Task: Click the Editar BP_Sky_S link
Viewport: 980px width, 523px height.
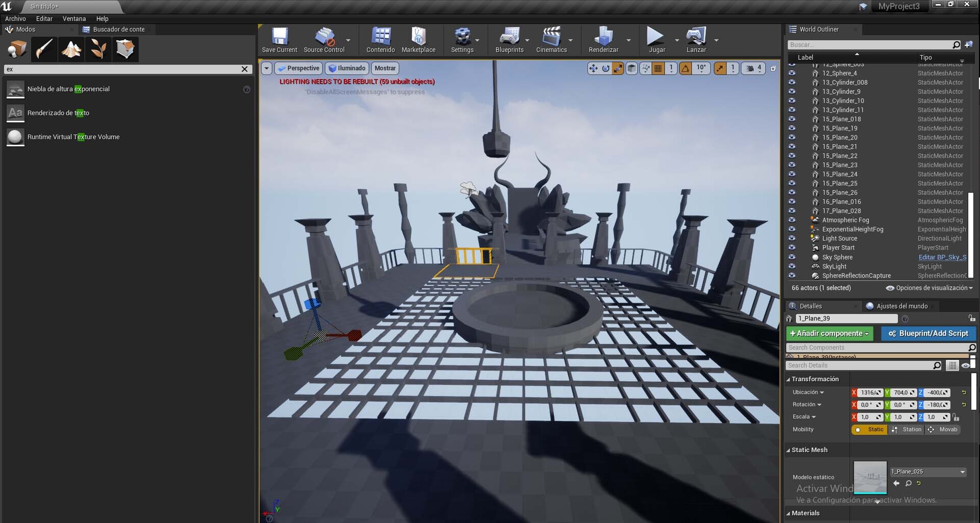Action: [942, 257]
